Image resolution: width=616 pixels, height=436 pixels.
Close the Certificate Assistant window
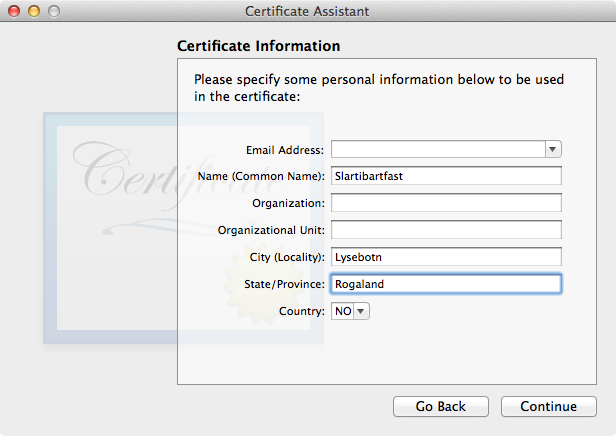(x=14, y=11)
